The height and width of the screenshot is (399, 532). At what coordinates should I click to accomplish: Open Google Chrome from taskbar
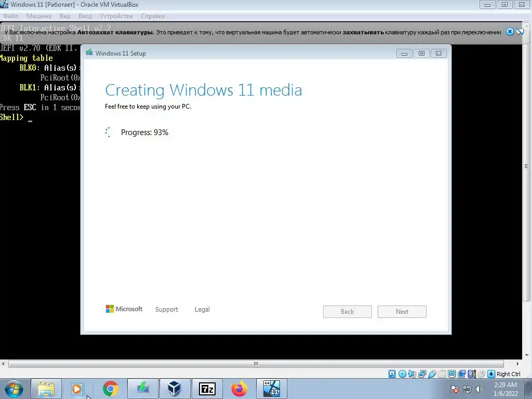[x=110, y=389]
